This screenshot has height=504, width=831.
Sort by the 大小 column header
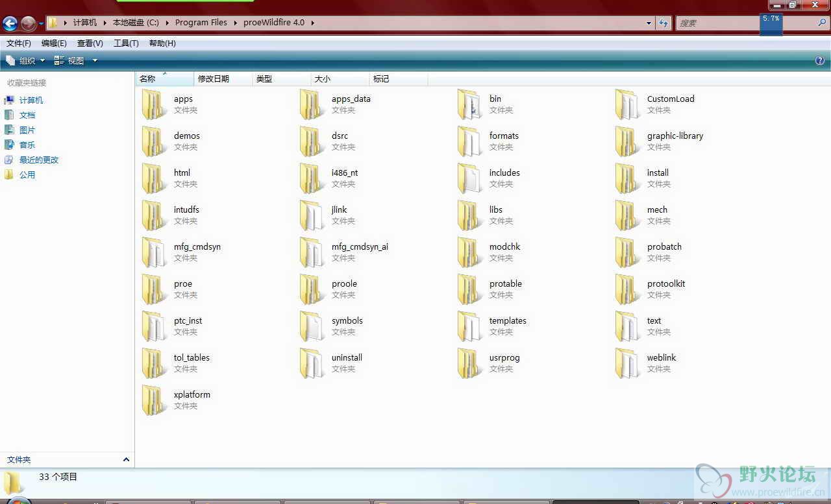(340, 78)
